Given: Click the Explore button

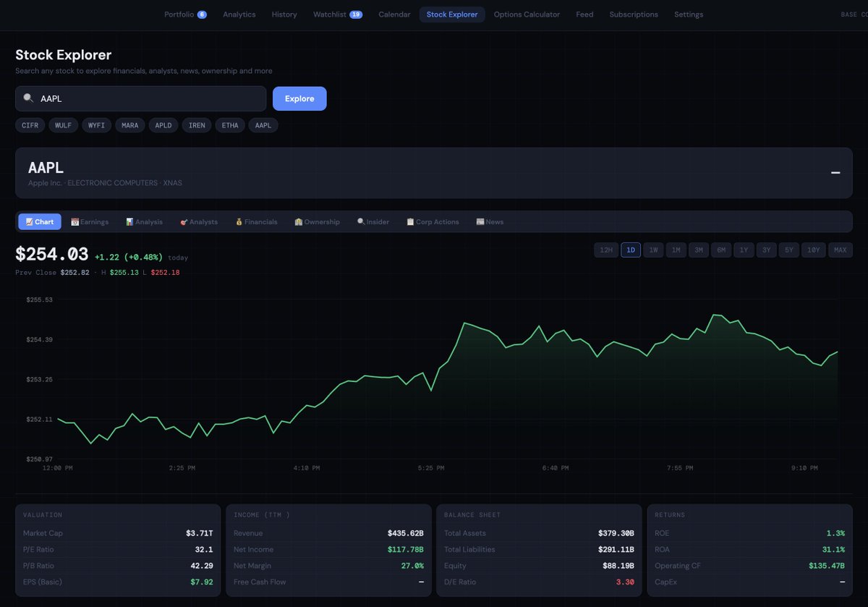Looking at the screenshot, I should pyautogui.click(x=299, y=98).
